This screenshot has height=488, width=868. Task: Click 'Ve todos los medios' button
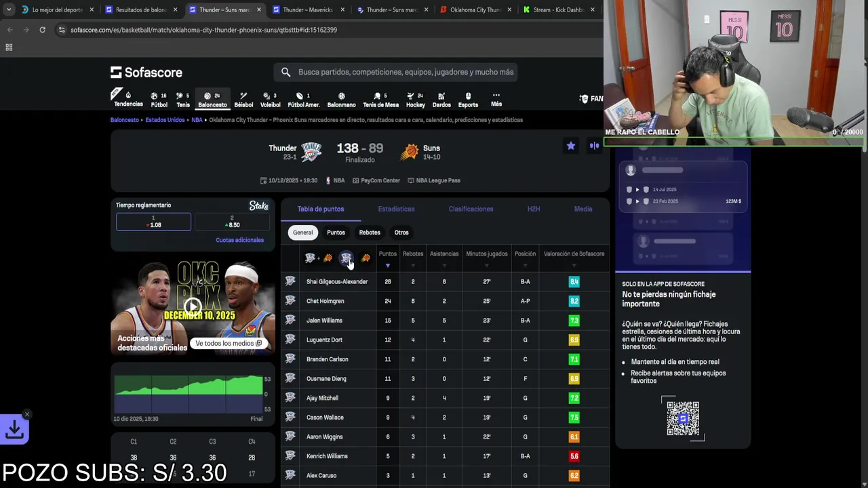(229, 344)
